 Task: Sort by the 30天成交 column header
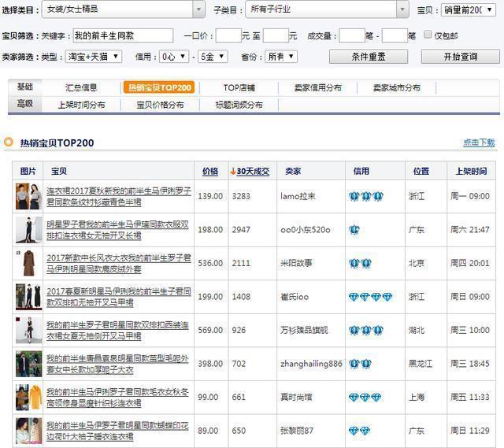click(x=253, y=171)
